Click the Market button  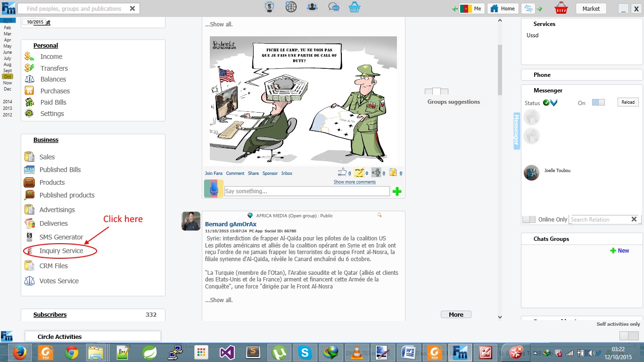click(x=591, y=8)
